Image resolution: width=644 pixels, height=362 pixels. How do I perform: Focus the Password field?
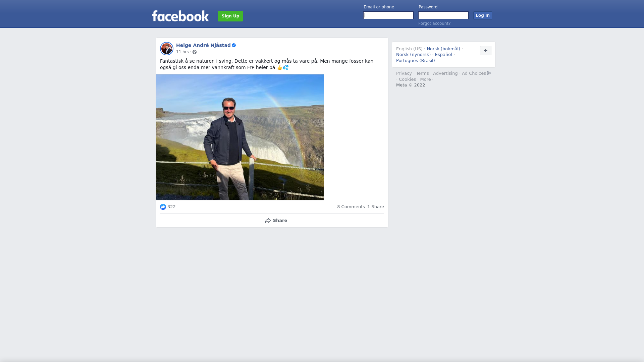(x=443, y=15)
